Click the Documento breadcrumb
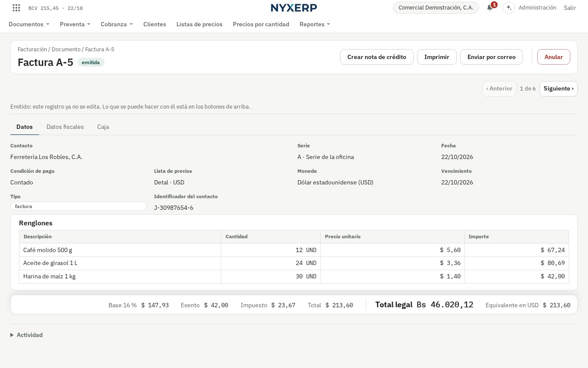Screen dimensions: 588x368 (66, 50)
